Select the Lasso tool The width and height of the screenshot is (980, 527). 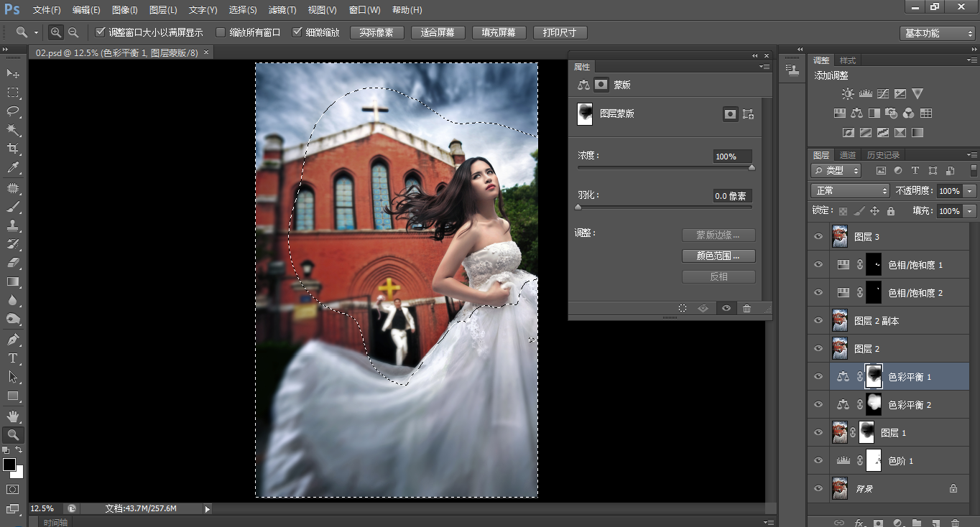coord(13,111)
